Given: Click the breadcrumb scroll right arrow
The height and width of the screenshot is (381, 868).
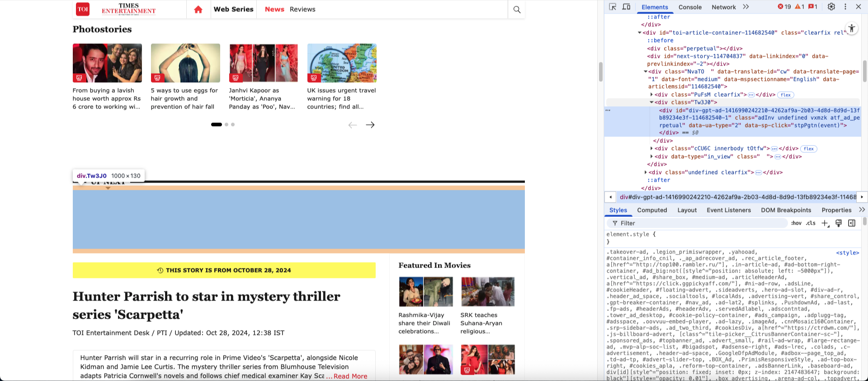Looking at the screenshot, I should [x=862, y=197].
